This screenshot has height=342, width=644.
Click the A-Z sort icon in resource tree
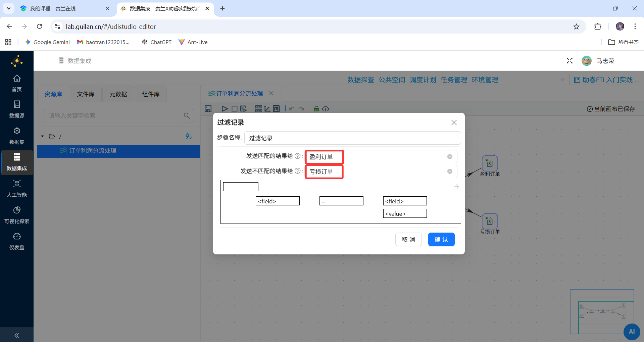pyautogui.click(x=189, y=136)
